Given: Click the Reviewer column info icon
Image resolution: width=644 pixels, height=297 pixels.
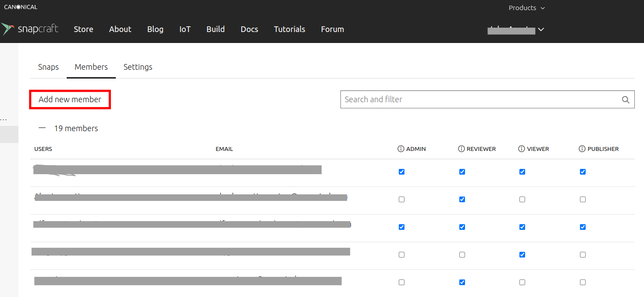Looking at the screenshot, I should tap(461, 149).
